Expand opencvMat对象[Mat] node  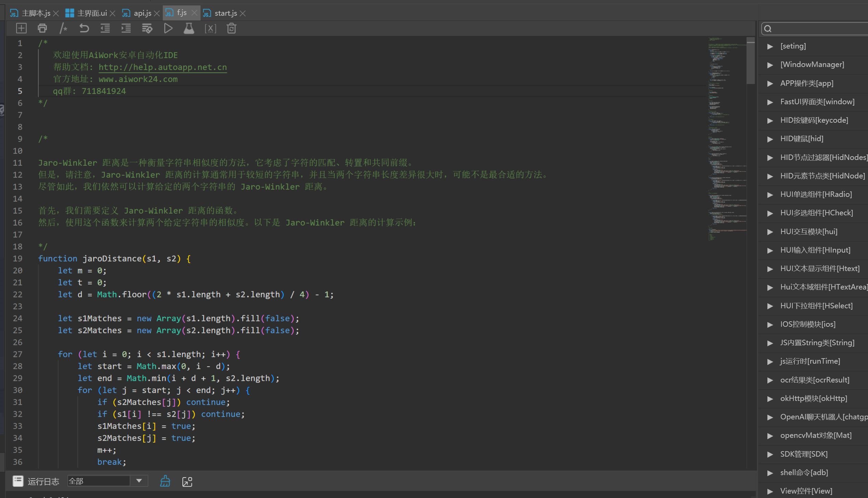(770, 436)
